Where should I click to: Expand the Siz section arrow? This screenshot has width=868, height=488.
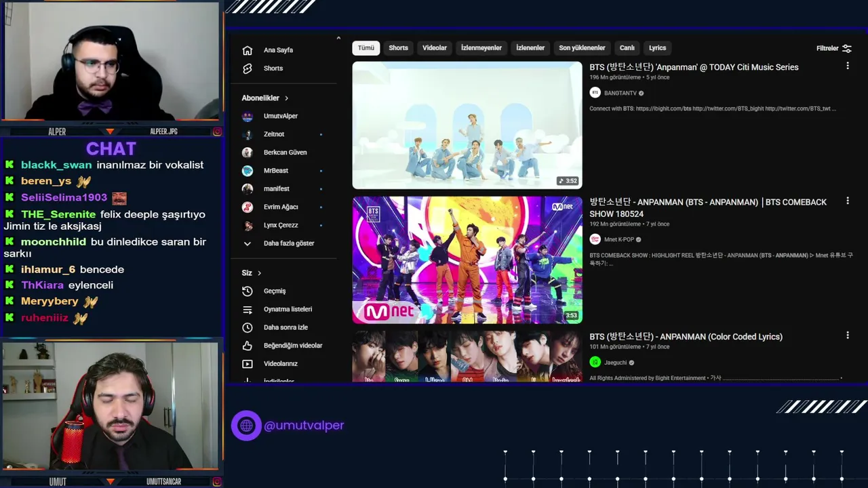click(x=259, y=273)
